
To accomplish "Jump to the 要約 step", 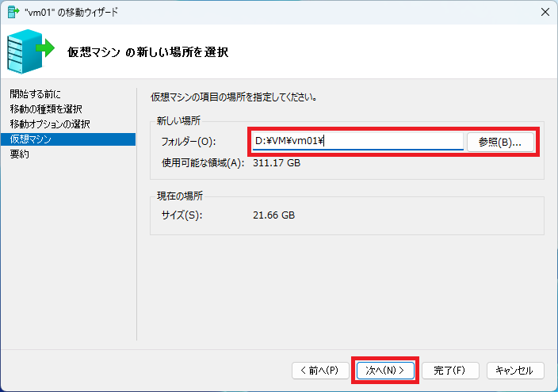I will click(x=20, y=154).
